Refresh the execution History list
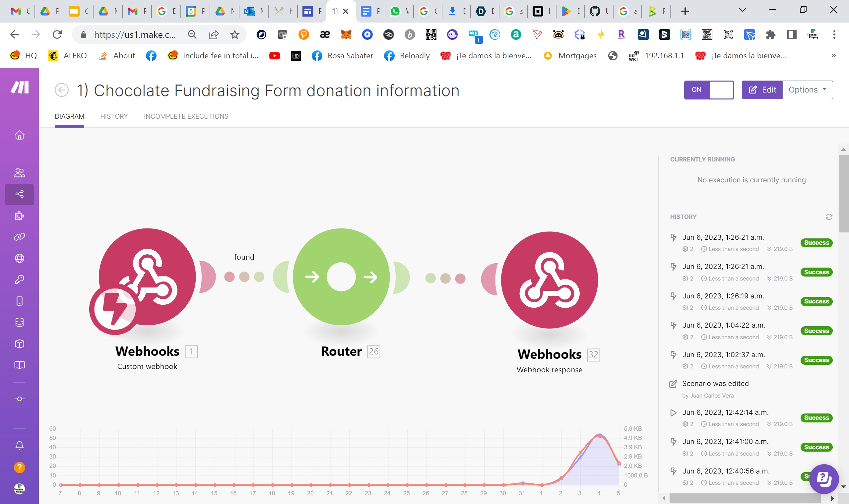849x504 pixels. [829, 217]
